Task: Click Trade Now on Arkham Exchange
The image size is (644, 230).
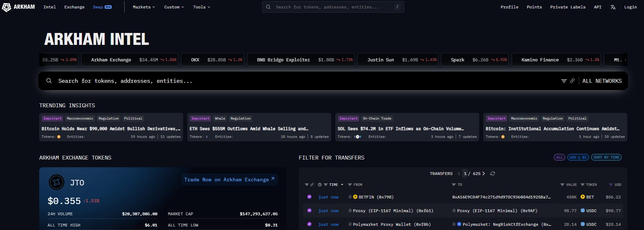Action: (230, 180)
